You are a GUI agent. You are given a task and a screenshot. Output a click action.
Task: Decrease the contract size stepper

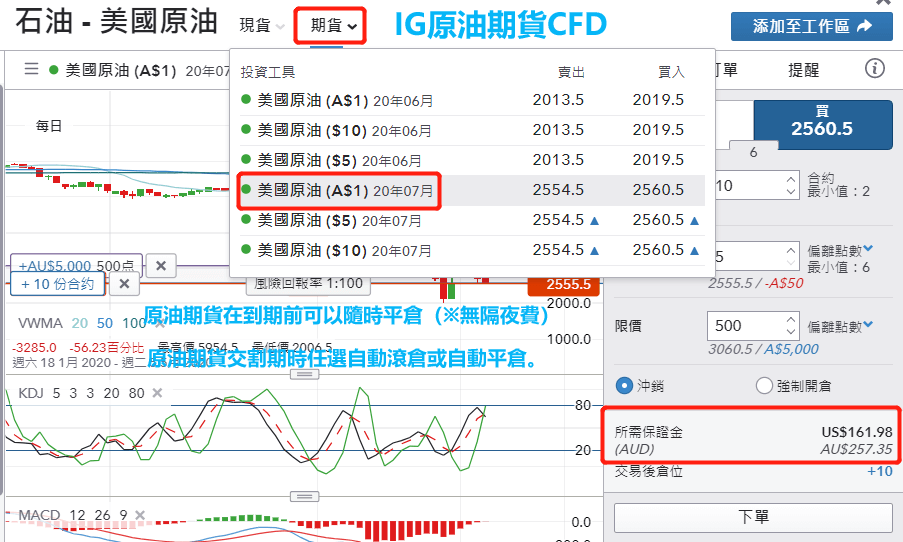click(x=791, y=192)
